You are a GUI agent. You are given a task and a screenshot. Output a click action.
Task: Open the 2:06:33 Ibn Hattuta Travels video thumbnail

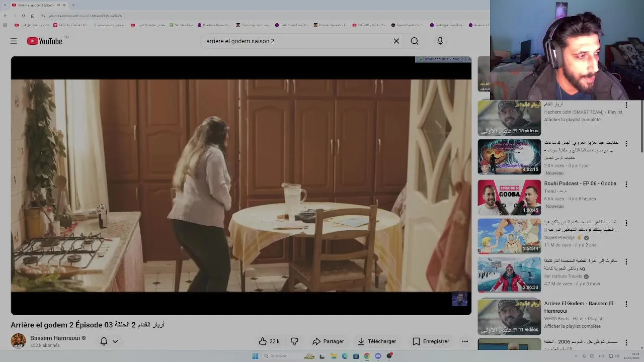(x=509, y=275)
